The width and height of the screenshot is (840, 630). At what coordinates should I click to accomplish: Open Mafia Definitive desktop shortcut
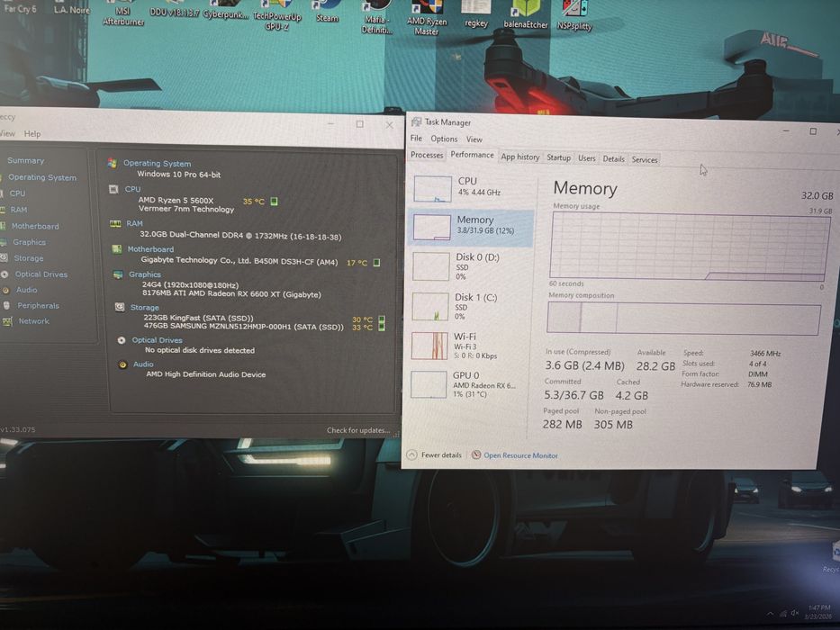[x=376, y=17]
